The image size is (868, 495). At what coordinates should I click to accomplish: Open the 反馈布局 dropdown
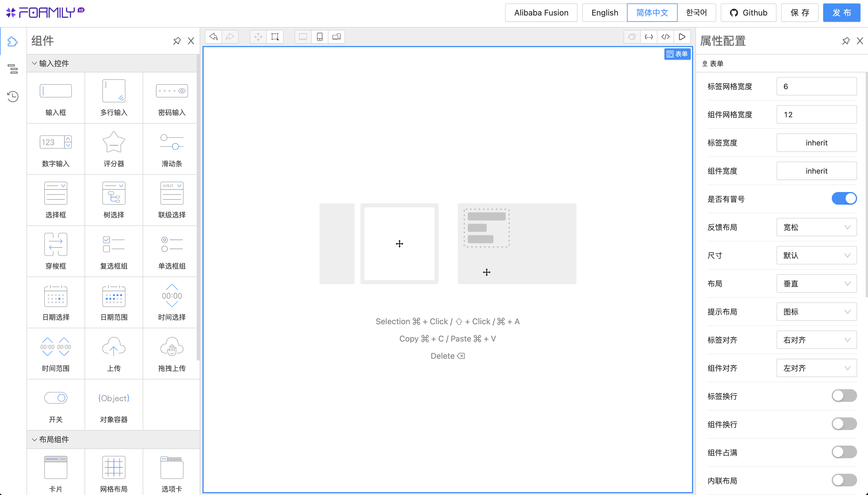coord(816,227)
